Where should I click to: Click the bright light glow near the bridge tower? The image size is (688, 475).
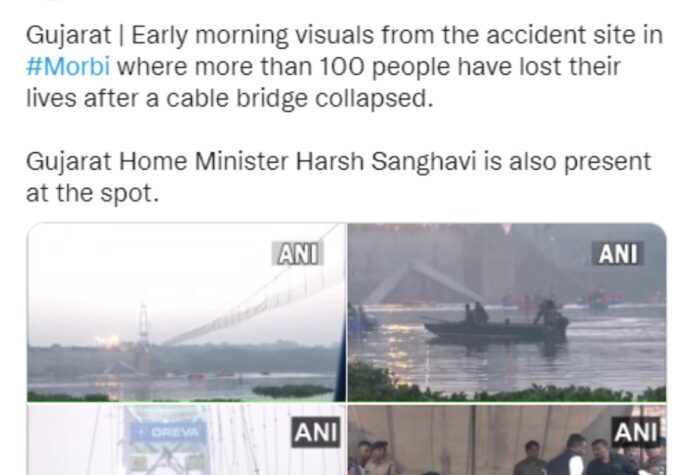coord(108,340)
